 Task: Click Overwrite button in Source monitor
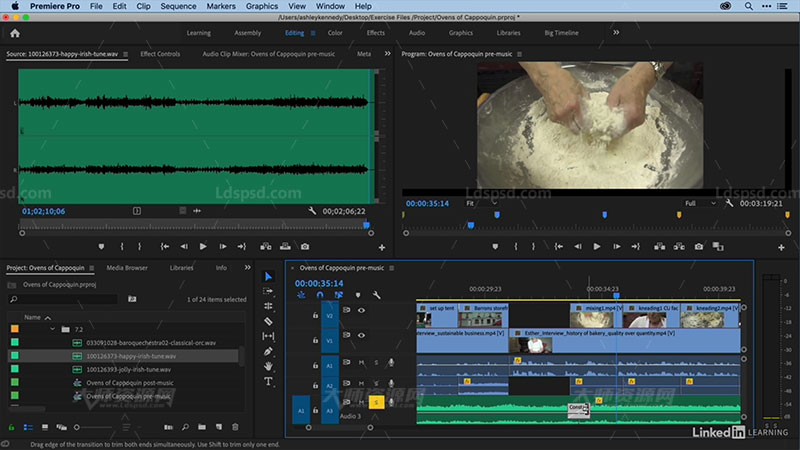point(285,246)
